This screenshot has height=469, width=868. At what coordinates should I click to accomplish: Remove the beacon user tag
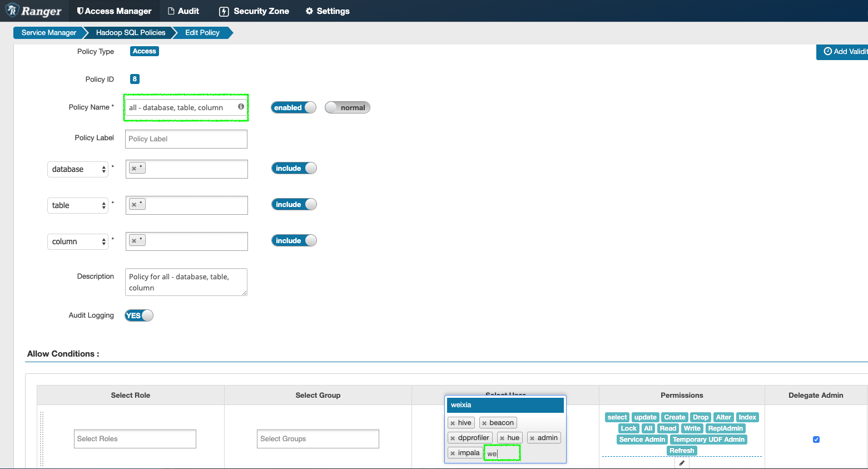tap(484, 423)
